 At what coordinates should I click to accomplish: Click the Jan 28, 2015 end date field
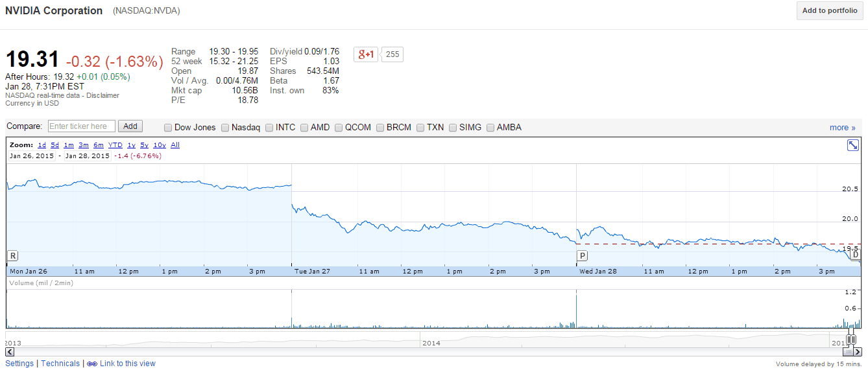click(87, 156)
